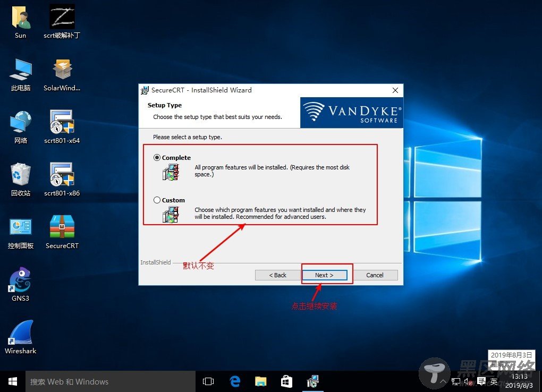The height and width of the screenshot is (392, 542).
Task: Click the installer icon in wizard title bar
Action: tap(145, 91)
